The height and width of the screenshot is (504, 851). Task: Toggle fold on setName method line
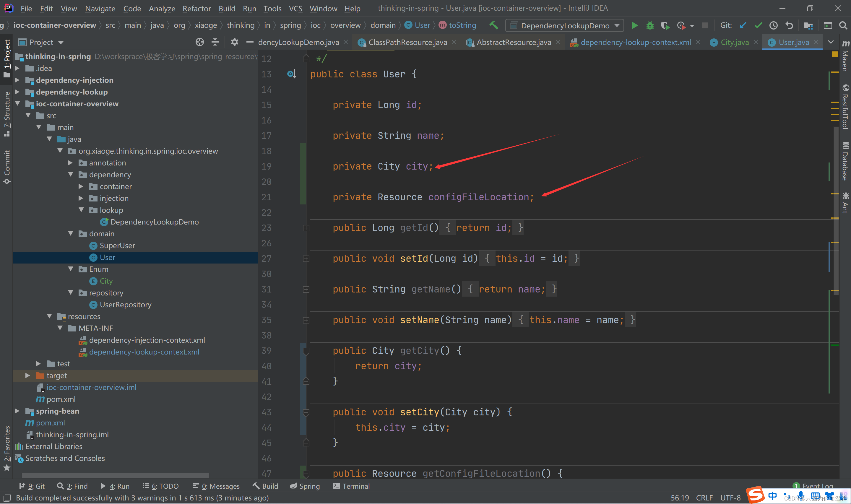tap(306, 320)
